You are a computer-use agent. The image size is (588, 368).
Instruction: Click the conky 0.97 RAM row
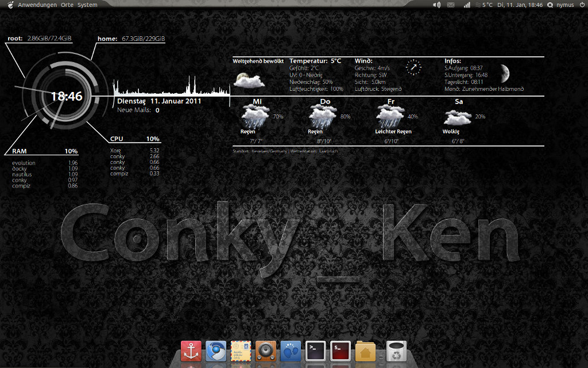(45, 180)
